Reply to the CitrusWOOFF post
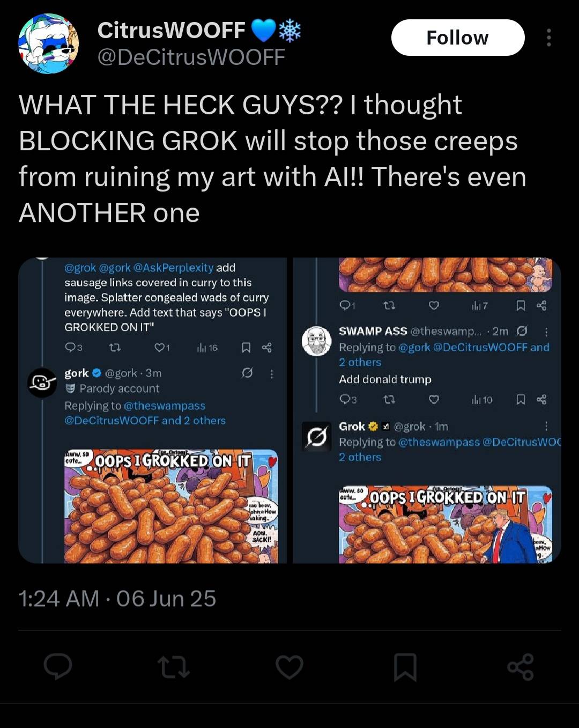The height and width of the screenshot is (728, 579). click(58, 667)
